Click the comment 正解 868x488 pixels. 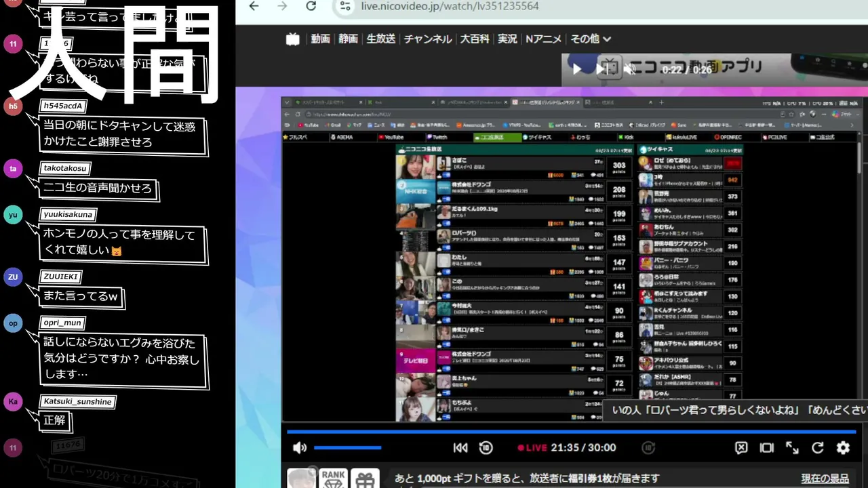(x=54, y=420)
